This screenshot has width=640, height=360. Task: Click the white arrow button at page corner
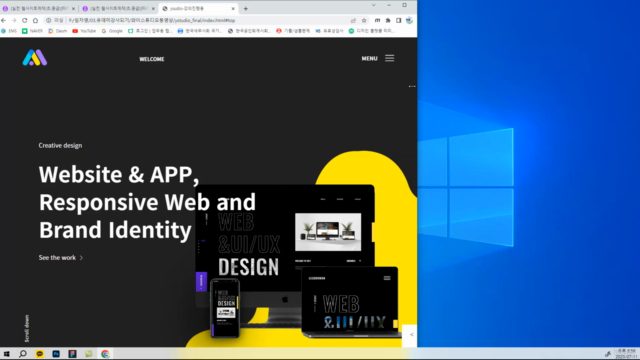tap(409, 335)
